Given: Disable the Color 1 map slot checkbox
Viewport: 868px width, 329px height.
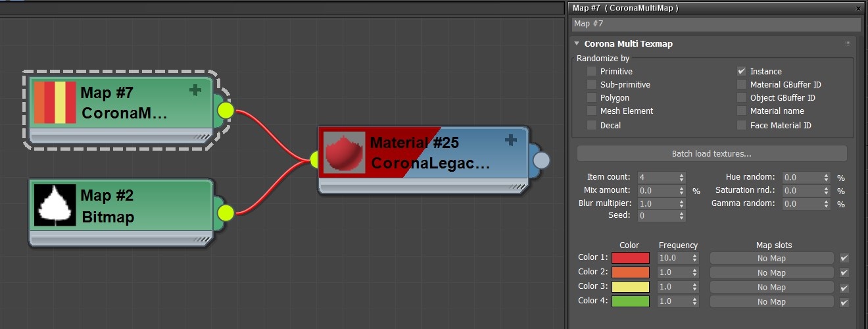Looking at the screenshot, I should (844, 258).
